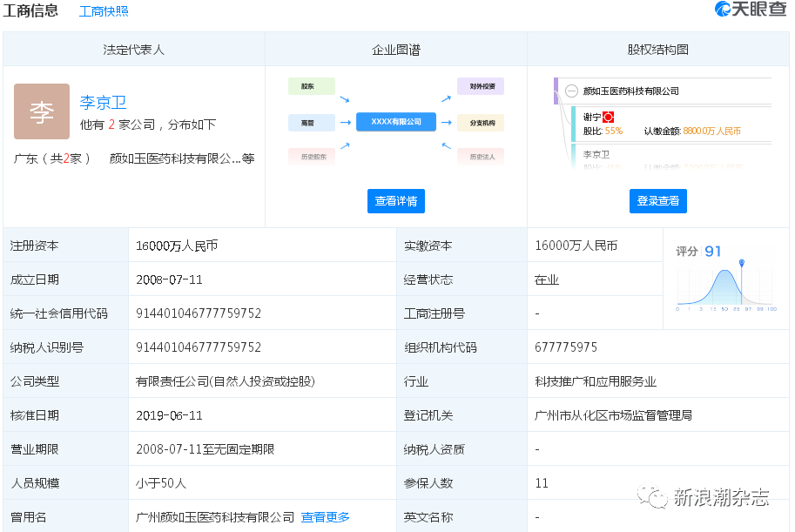Click 查看更多 next to former name
Viewport: 795px width, 532px height.
tap(325, 517)
